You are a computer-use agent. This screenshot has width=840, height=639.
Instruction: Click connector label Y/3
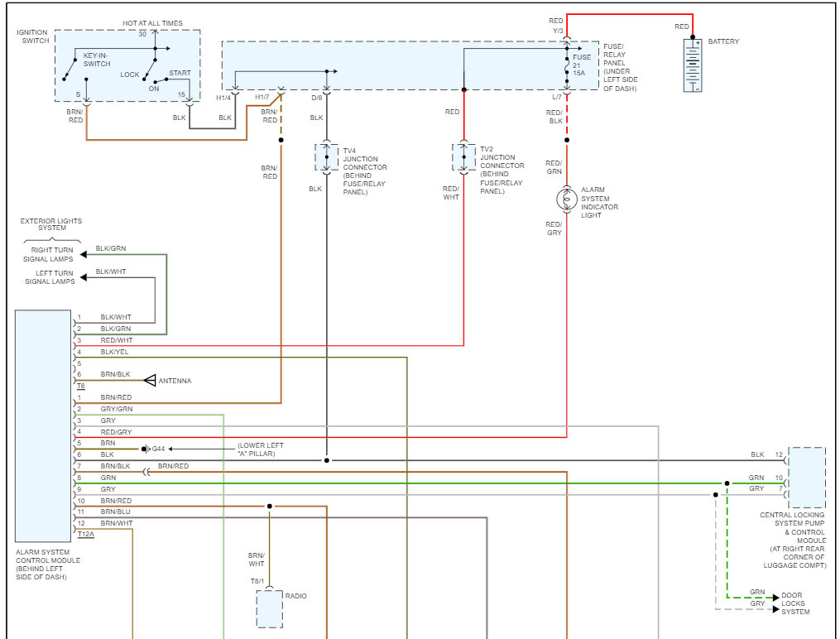click(x=558, y=31)
